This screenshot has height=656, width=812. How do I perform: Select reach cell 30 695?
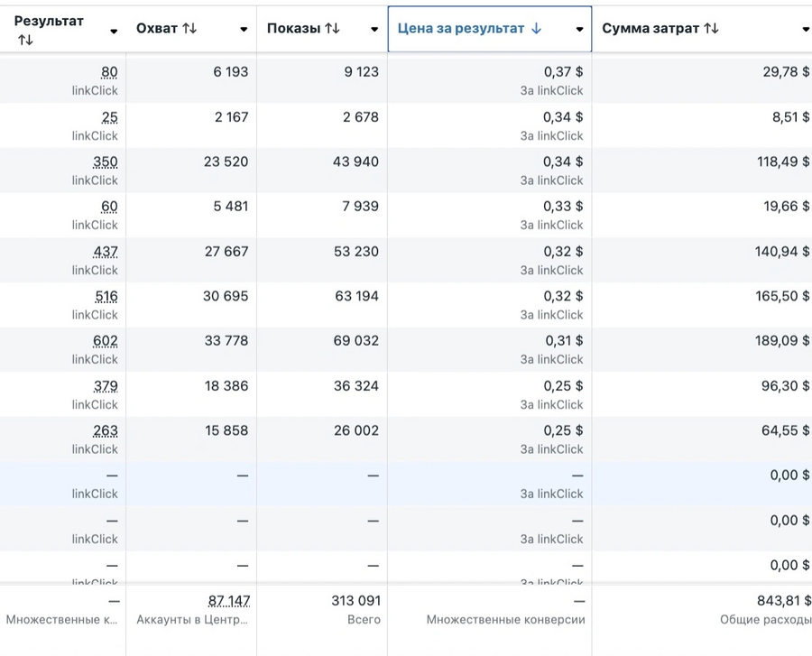(x=226, y=296)
